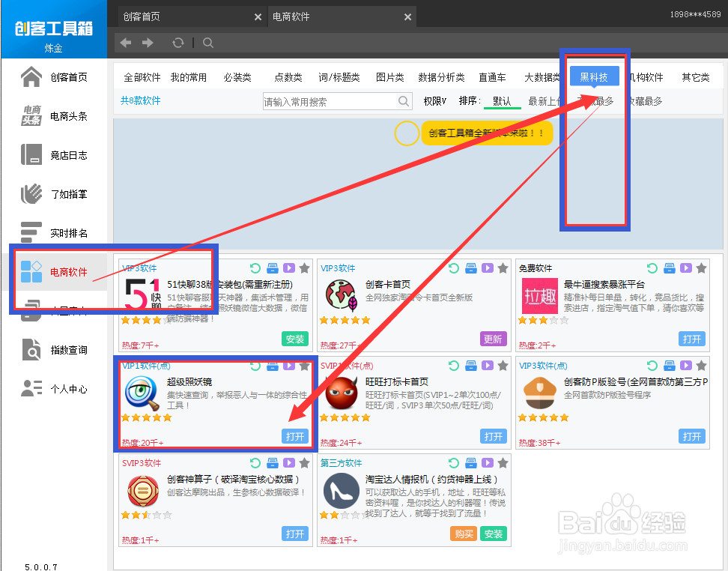
Task: Favorite 淘宝达人情报机 with star icon
Action: (503, 463)
